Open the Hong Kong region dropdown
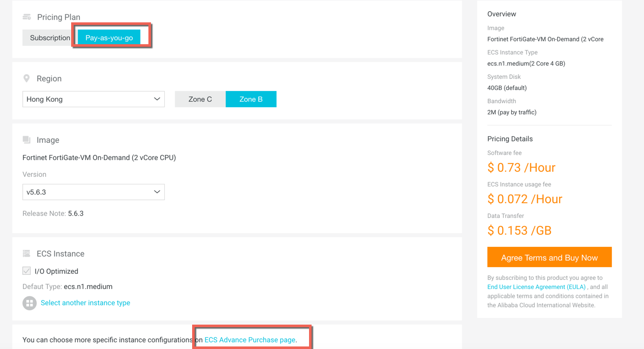Image resolution: width=644 pixels, height=349 pixels. (94, 99)
